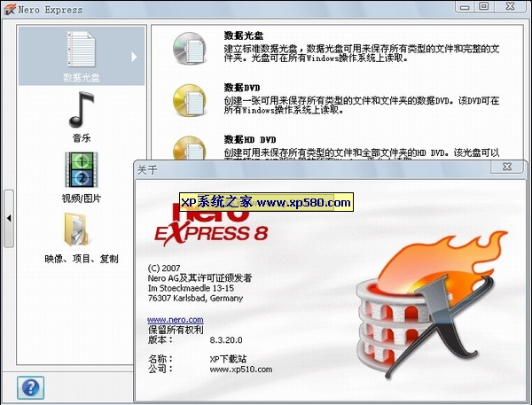Click the (C) 2007 copyright line

pyautogui.click(x=164, y=269)
